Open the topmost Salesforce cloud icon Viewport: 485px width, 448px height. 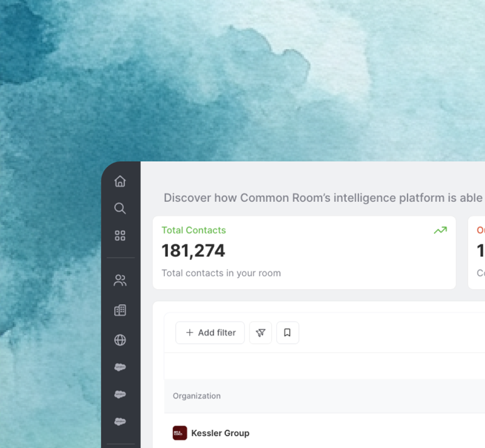120,367
